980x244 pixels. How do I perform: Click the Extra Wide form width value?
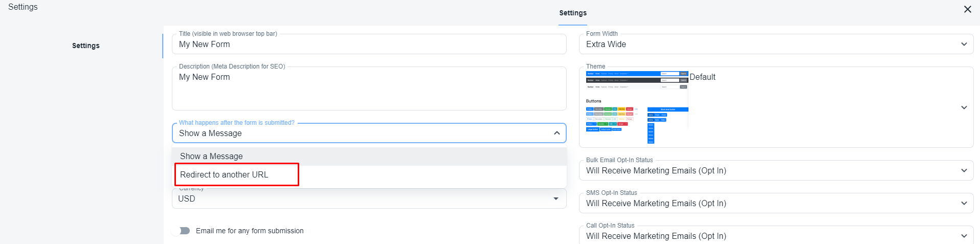coord(606,44)
